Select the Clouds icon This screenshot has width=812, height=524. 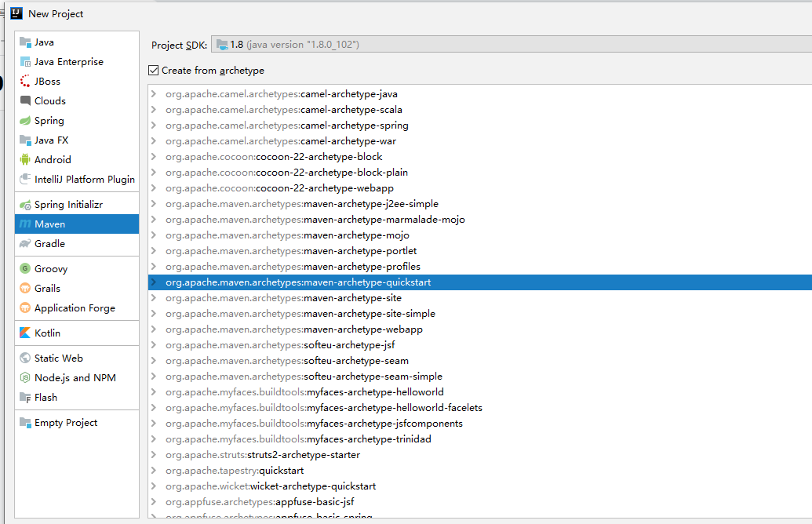click(25, 100)
